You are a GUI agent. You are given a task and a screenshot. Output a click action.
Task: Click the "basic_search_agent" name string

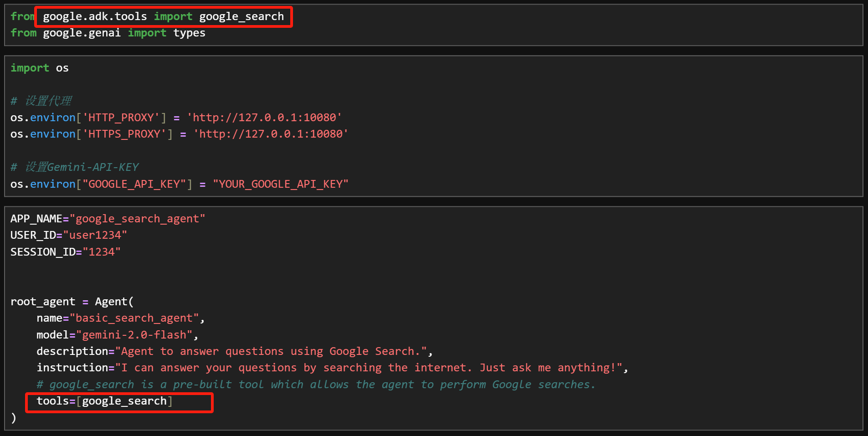tap(134, 318)
